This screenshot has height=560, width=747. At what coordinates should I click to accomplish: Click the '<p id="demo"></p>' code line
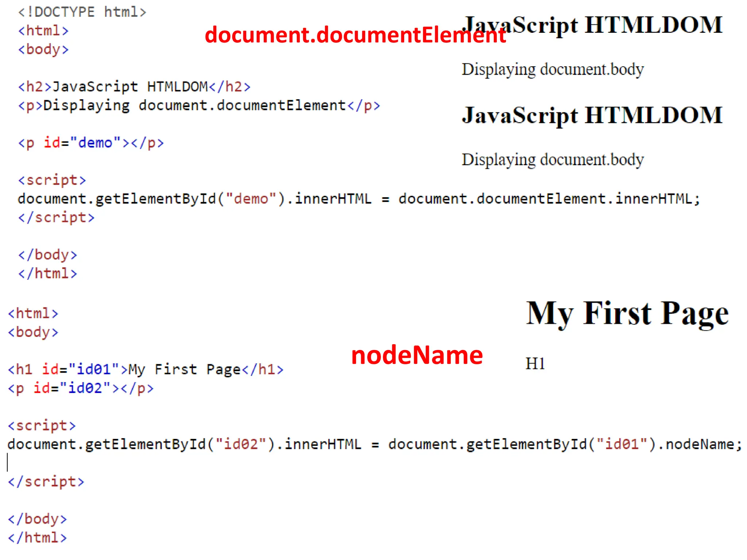coord(91,143)
